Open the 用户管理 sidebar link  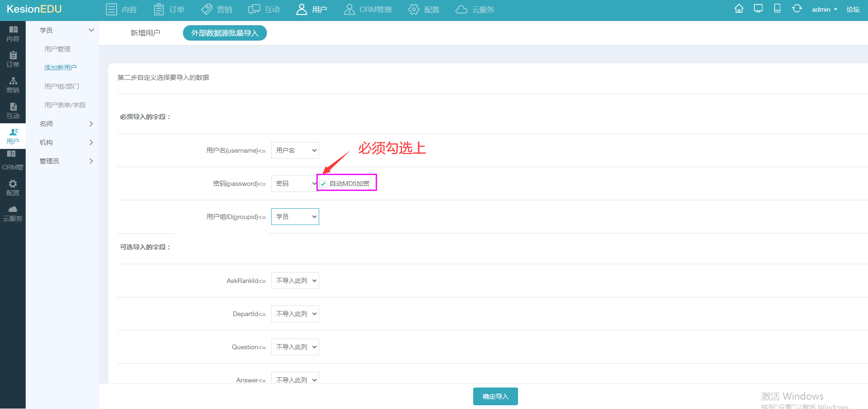[x=57, y=49]
